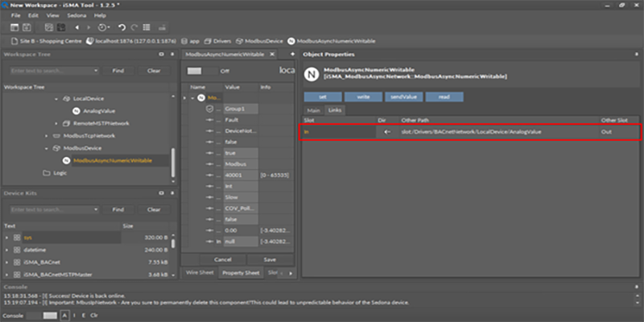Click the device icon at toolbar end
This screenshot has height=322, width=644.
pyautogui.click(x=162, y=27)
